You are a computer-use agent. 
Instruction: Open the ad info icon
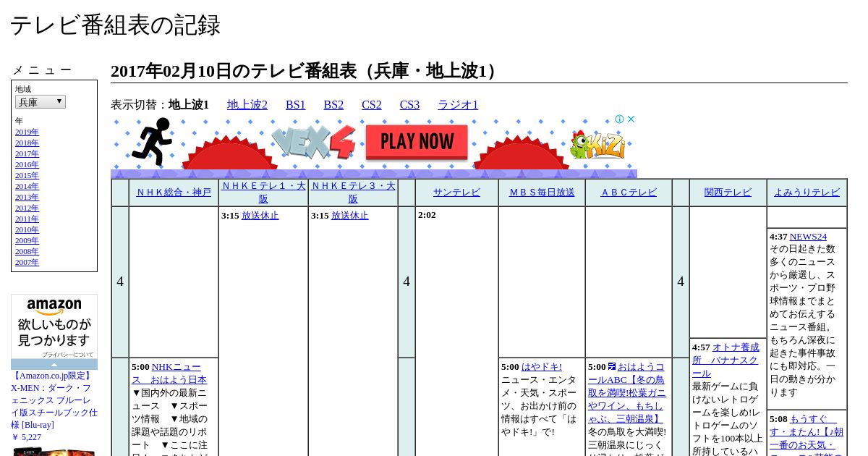620,119
